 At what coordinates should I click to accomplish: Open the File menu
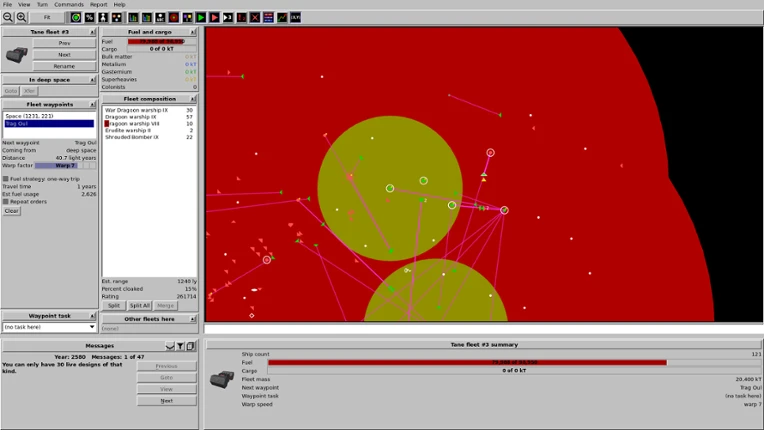(x=7, y=4)
